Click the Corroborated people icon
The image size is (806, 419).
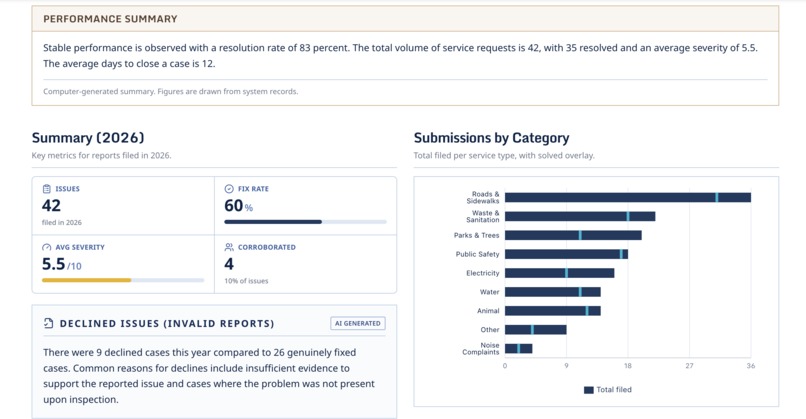229,247
